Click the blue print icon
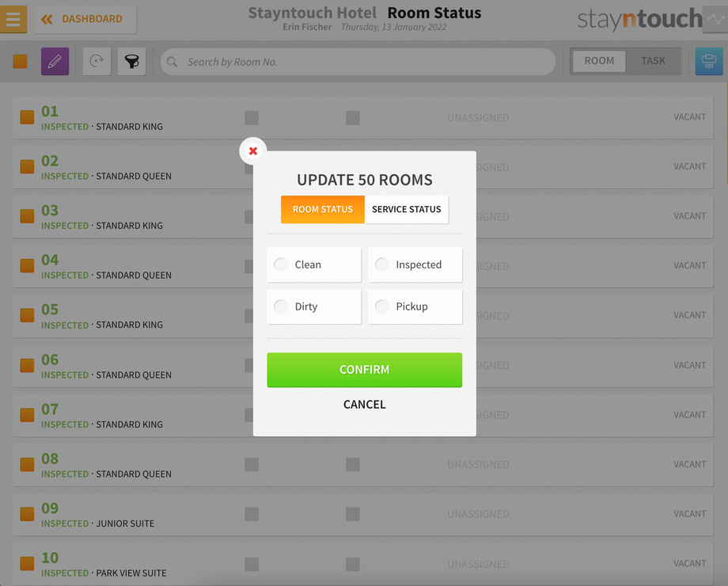 tap(709, 61)
